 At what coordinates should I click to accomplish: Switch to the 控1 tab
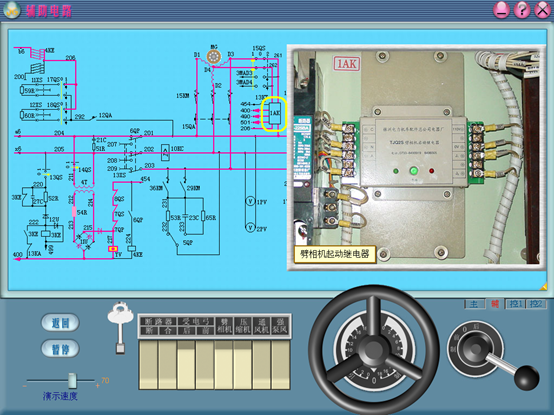point(515,304)
